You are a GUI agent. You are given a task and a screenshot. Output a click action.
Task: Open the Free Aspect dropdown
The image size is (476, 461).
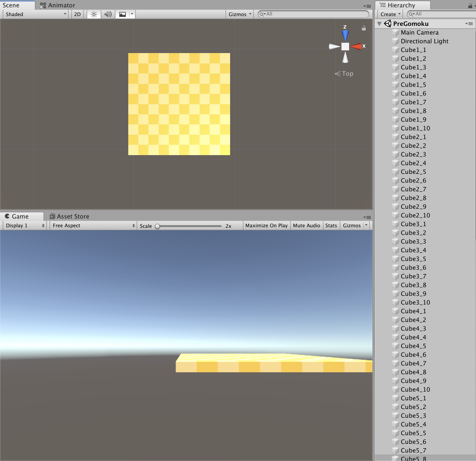93,226
